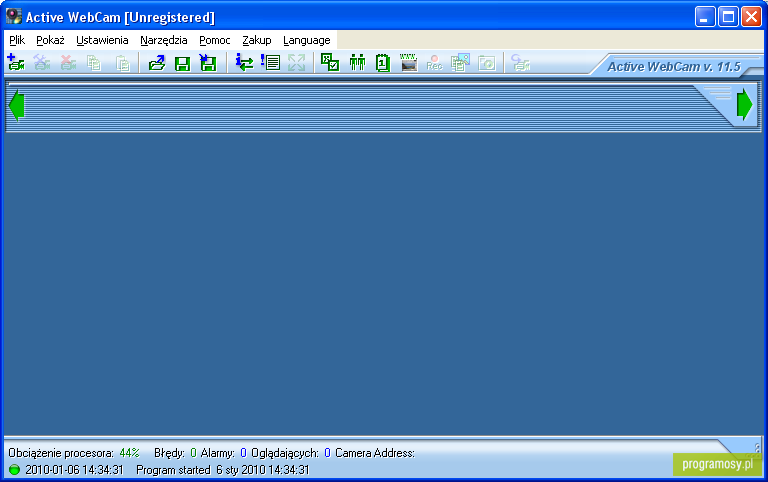Click the Active WebCam title bar icon

click(14, 17)
